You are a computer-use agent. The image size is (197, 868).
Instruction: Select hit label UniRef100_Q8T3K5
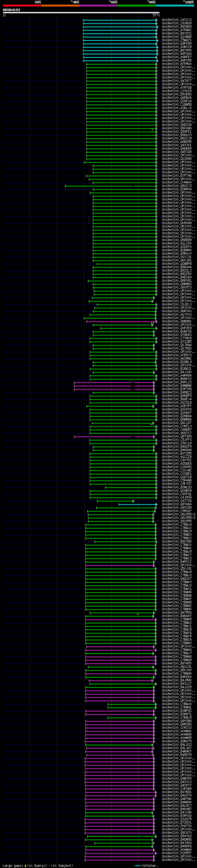pos(177,436)
